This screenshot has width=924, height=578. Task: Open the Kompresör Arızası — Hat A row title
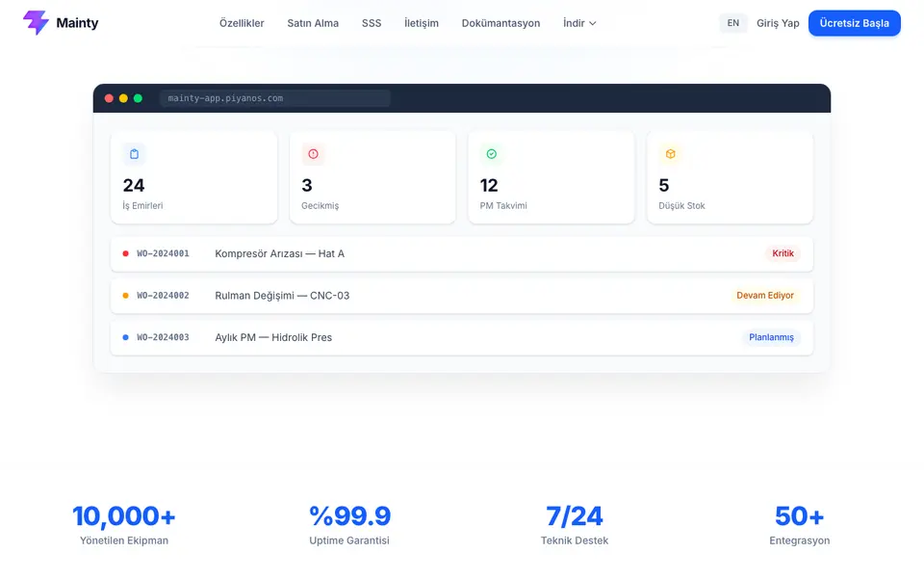279,253
